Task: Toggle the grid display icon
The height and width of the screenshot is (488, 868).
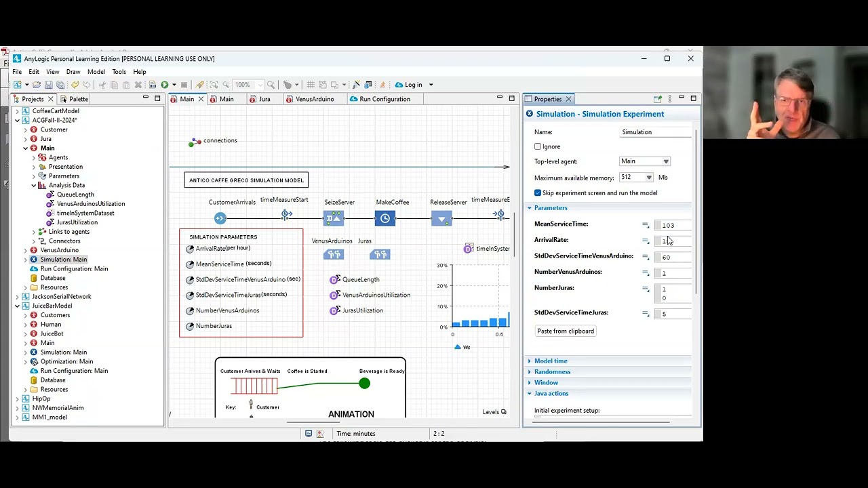Action: 311,85
